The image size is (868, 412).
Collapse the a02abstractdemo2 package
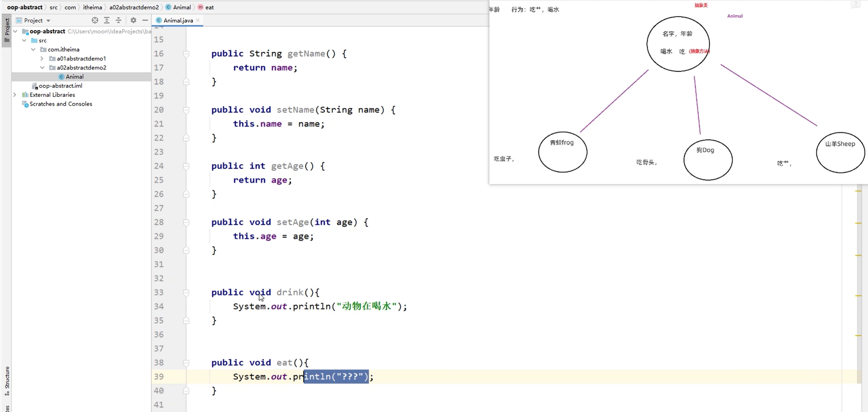point(42,67)
